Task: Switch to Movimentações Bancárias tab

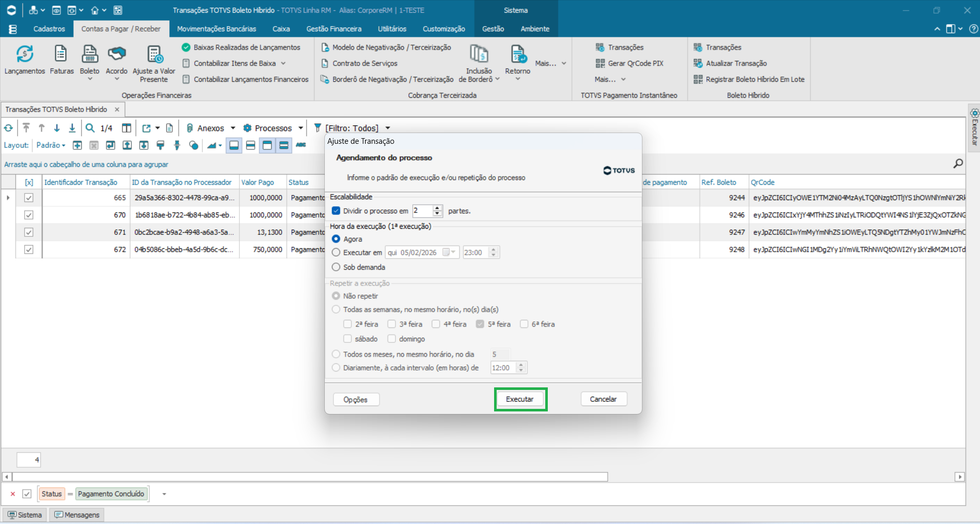Action: (x=216, y=29)
